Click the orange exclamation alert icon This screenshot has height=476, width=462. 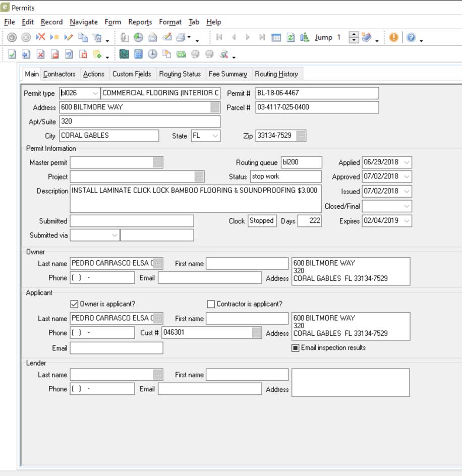(393, 37)
